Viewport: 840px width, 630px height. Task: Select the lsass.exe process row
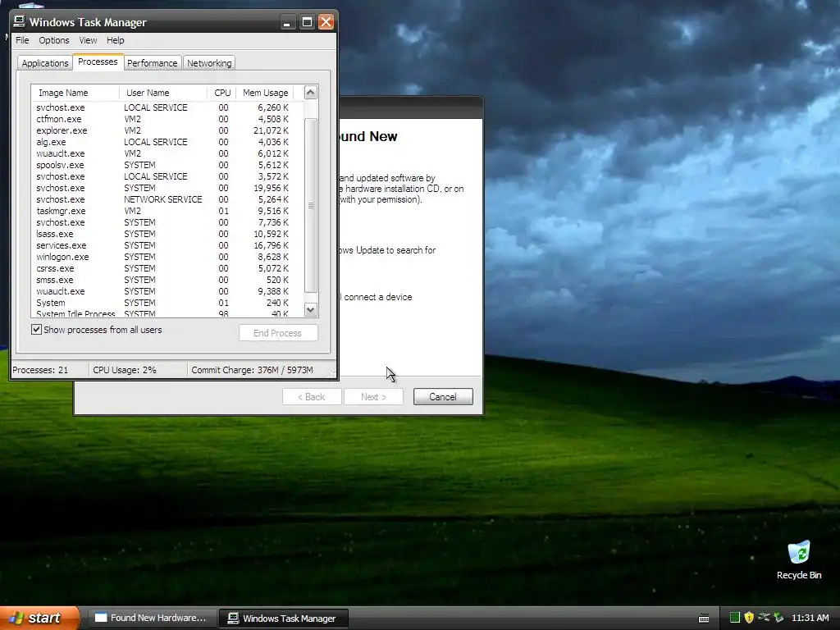click(162, 234)
